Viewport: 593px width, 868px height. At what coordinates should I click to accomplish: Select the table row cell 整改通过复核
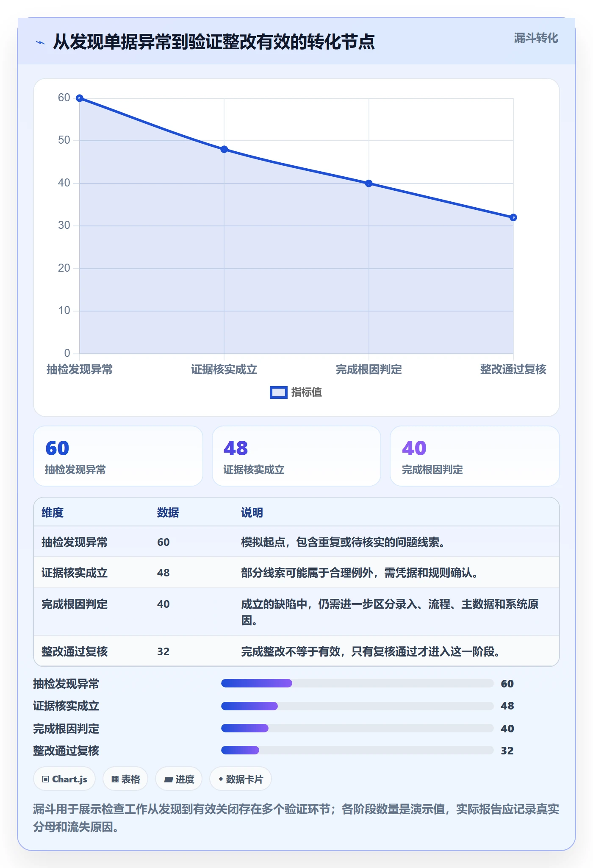point(75,652)
